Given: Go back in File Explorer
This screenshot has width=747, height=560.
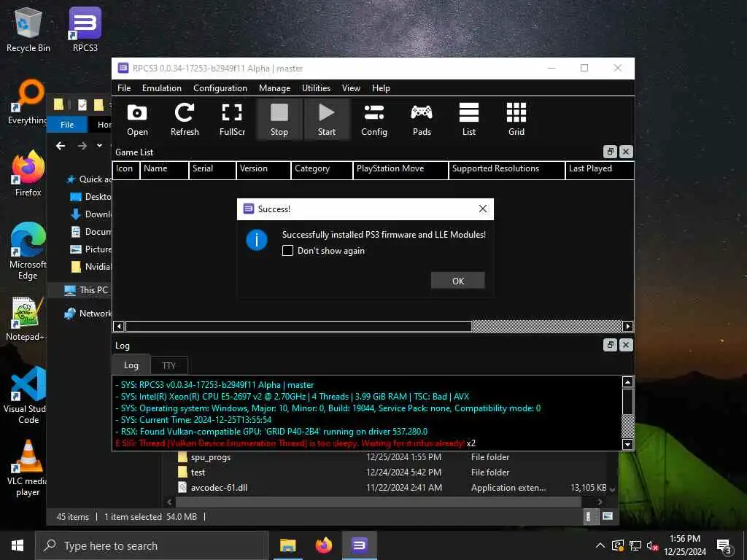Looking at the screenshot, I should (61, 146).
